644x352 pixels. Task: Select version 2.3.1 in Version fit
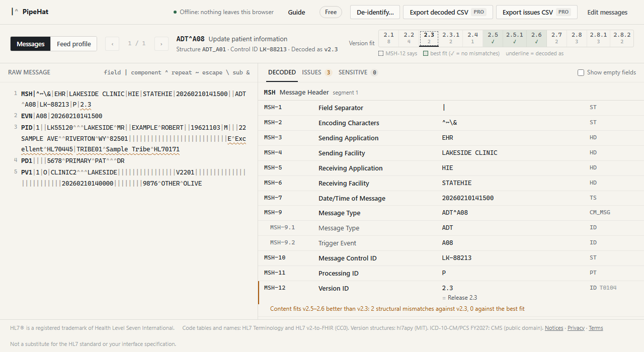451,38
